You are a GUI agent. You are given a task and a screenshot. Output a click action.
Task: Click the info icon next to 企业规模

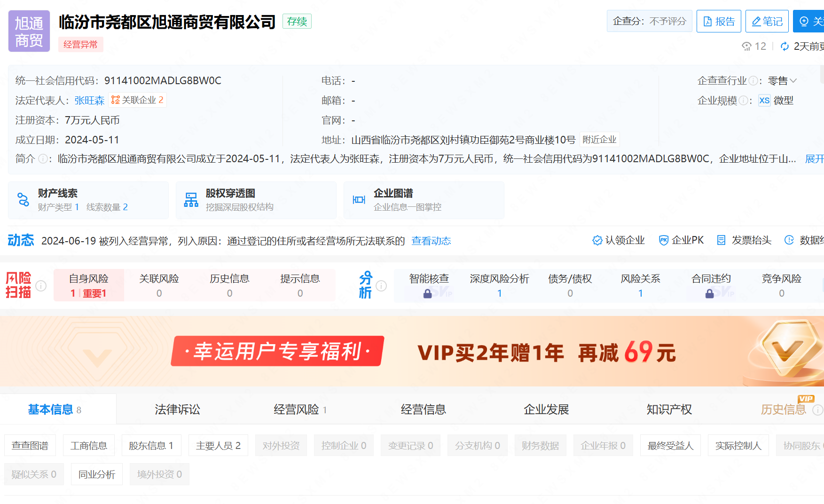click(x=743, y=101)
